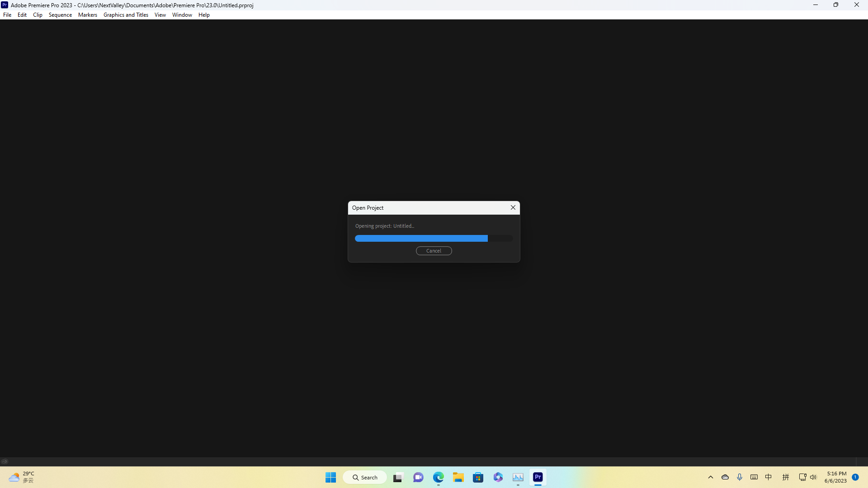Image resolution: width=868 pixels, height=488 pixels.
Task: Open the Chat app in taskbar
Action: 418,477
